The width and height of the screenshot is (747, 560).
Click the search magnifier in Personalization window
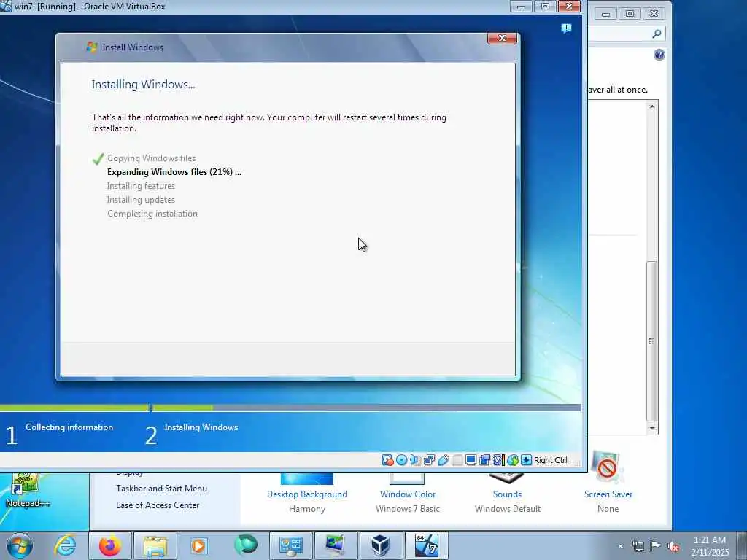[x=657, y=34]
